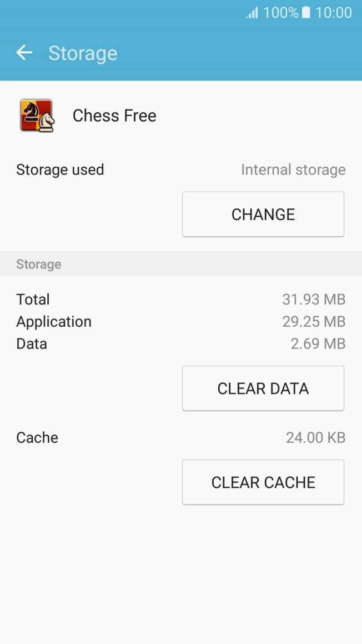Screen dimensions: 362x644
Task: Tap the Storage title in the header
Action: (x=83, y=53)
